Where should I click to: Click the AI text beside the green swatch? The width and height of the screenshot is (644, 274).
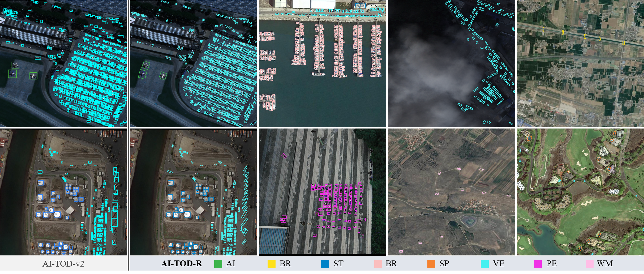tap(231, 263)
